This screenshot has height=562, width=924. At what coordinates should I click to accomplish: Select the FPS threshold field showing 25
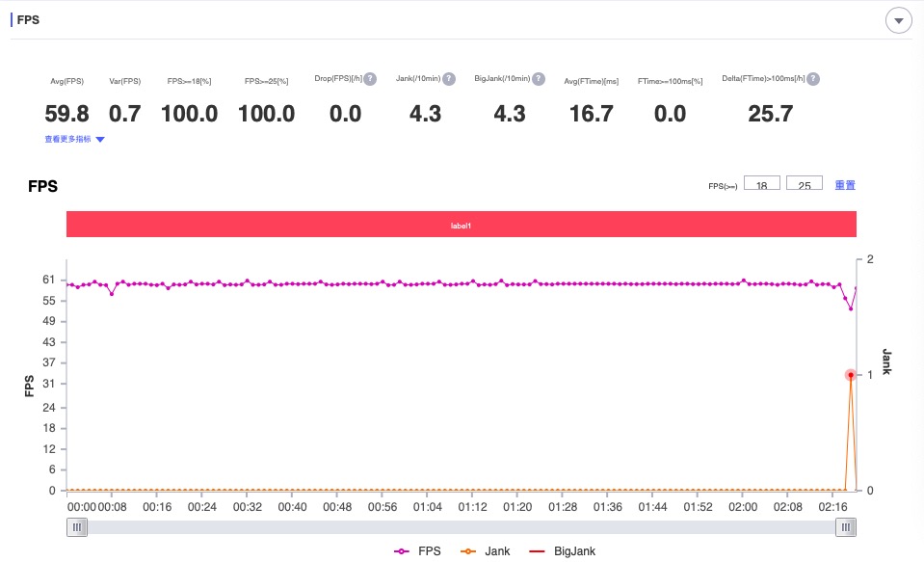click(x=805, y=183)
